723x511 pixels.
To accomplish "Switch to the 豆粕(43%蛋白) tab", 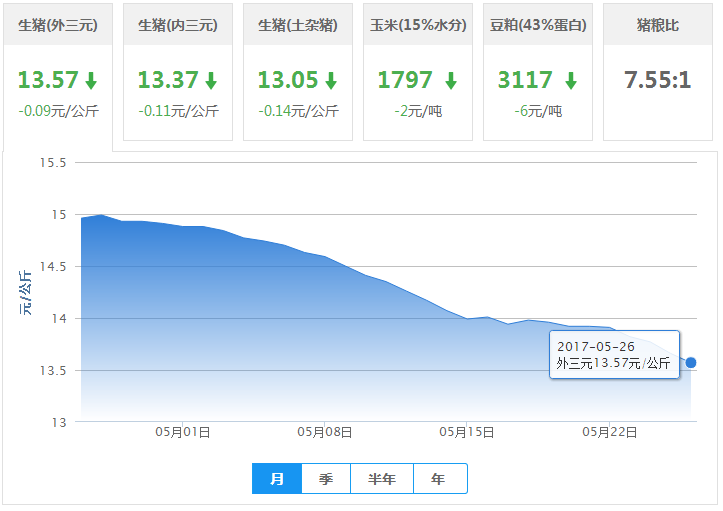I will (x=538, y=25).
